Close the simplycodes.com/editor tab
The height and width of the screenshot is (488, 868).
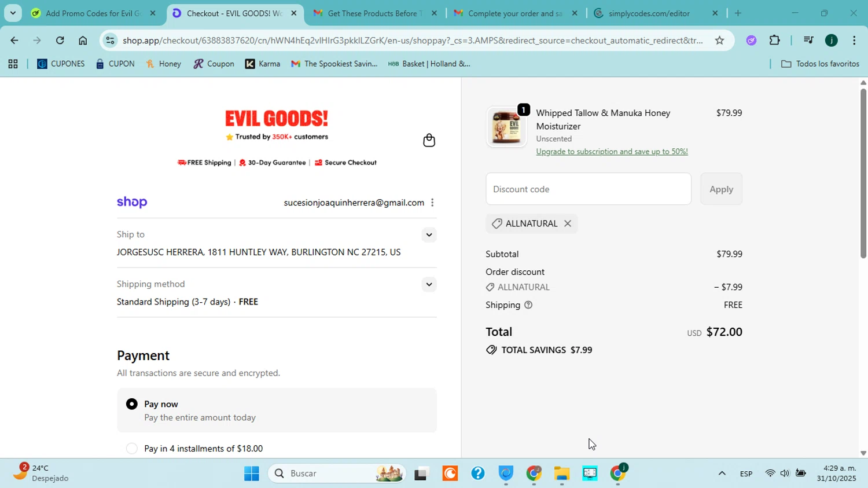(x=715, y=13)
